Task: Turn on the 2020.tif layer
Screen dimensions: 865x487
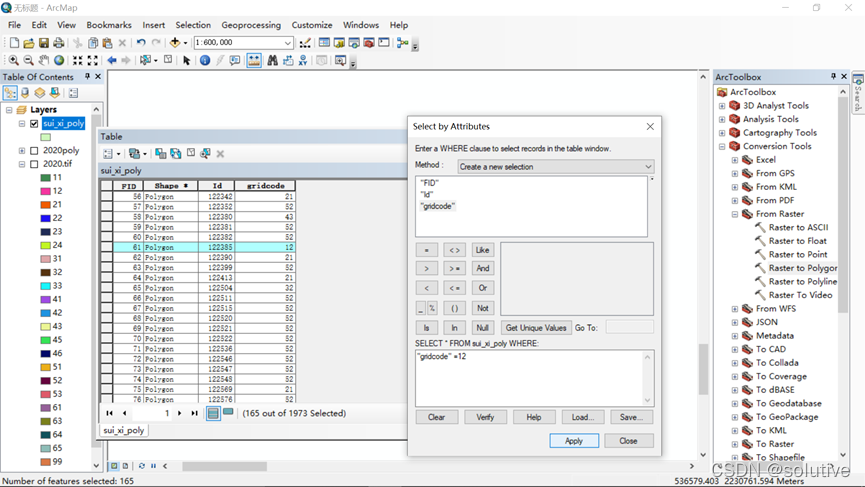Action: [x=34, y=164]
